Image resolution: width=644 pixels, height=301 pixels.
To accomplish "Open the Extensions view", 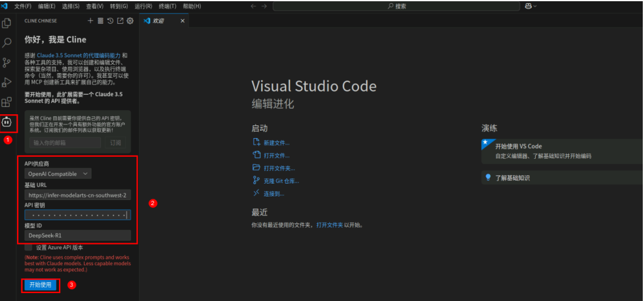I will 7,102.
